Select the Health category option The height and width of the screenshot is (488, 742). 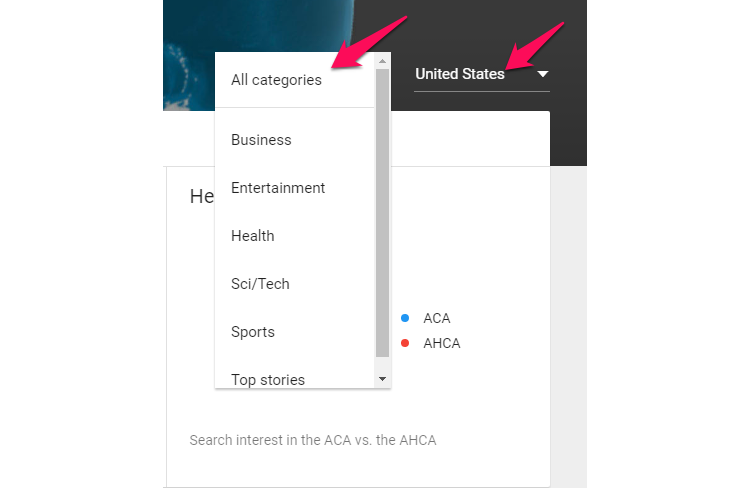tap(252, 236)
